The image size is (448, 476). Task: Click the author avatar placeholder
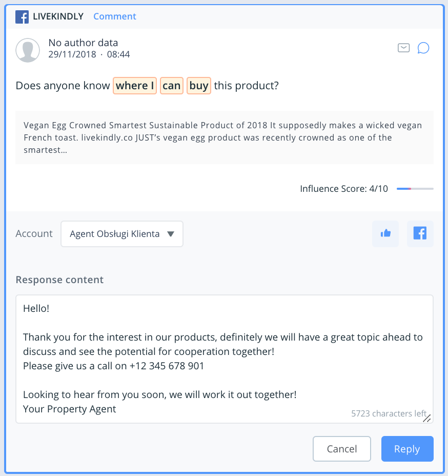[28, 50]
